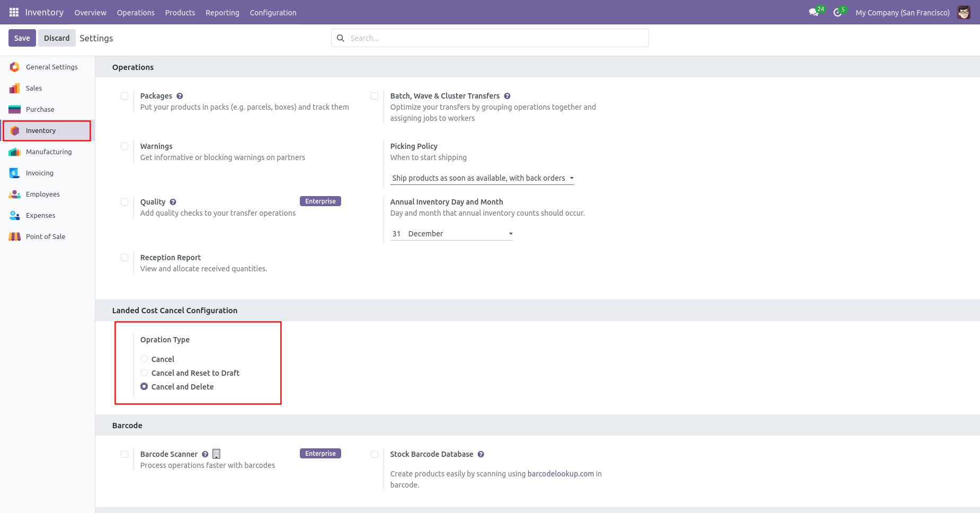Screen dimensions: 980x513
Task: Open the annual inventory month dropdown
Action: point(460,234)
